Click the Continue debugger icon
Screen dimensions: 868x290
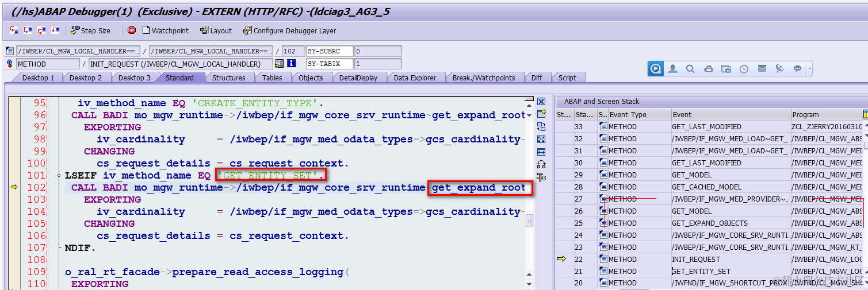click(56, 30)
